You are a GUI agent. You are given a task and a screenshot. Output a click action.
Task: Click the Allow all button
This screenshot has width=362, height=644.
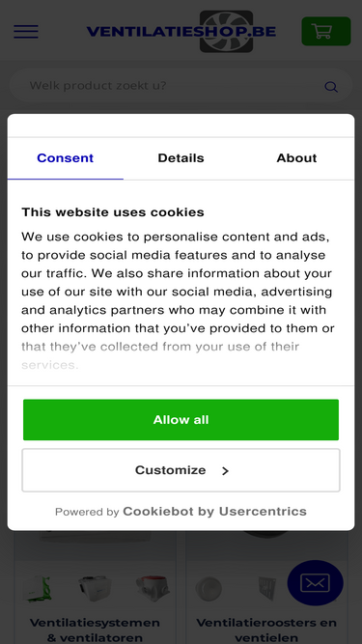coord(181,420)
